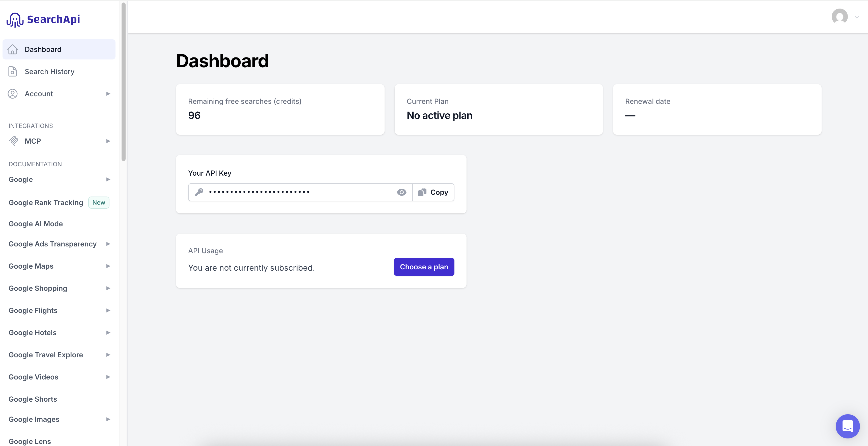Click the MCP paperclip icon
The width and height of the screenshot is (868, 446).
click(x=13, y=141)
